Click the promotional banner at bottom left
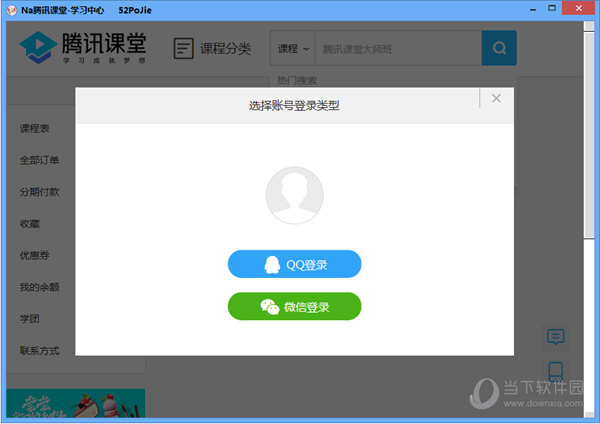 [76, 403]
